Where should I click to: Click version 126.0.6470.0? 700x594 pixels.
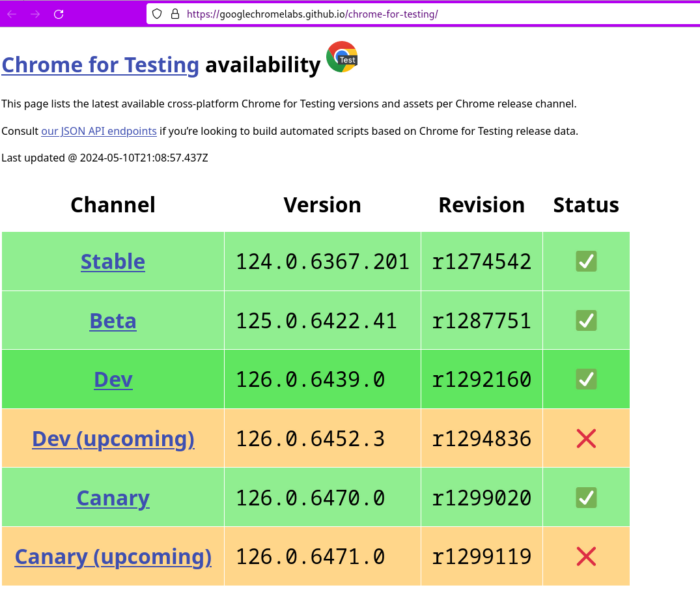[x=310, y=498]
